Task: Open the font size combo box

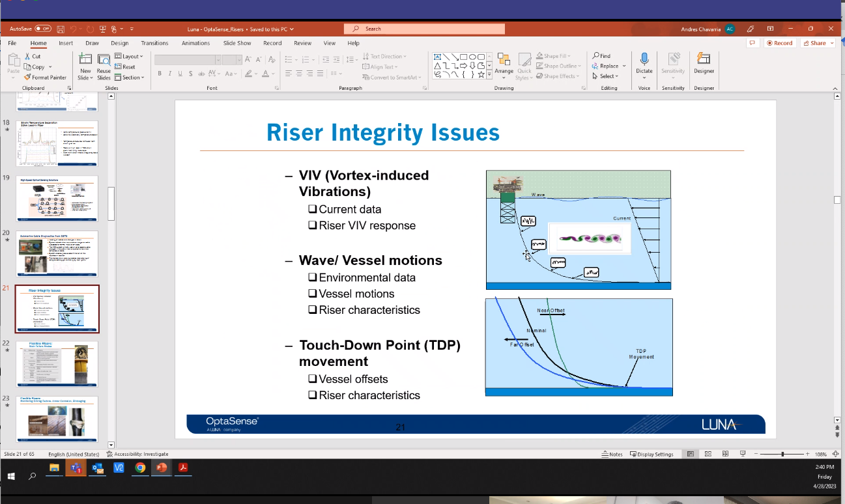Action: 232,59
